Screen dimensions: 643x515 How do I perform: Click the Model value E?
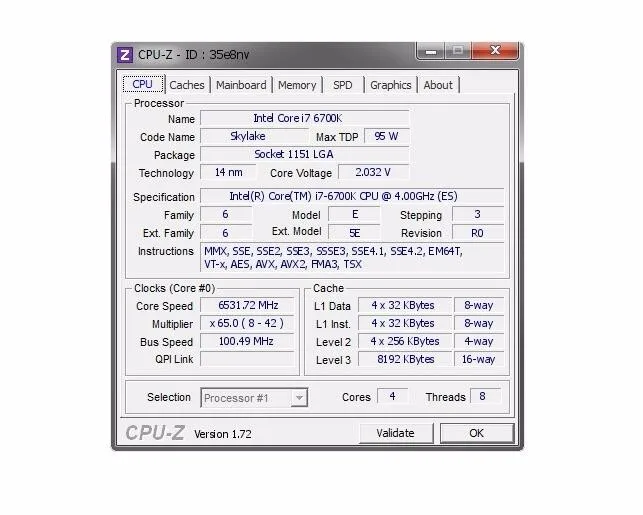355,214
